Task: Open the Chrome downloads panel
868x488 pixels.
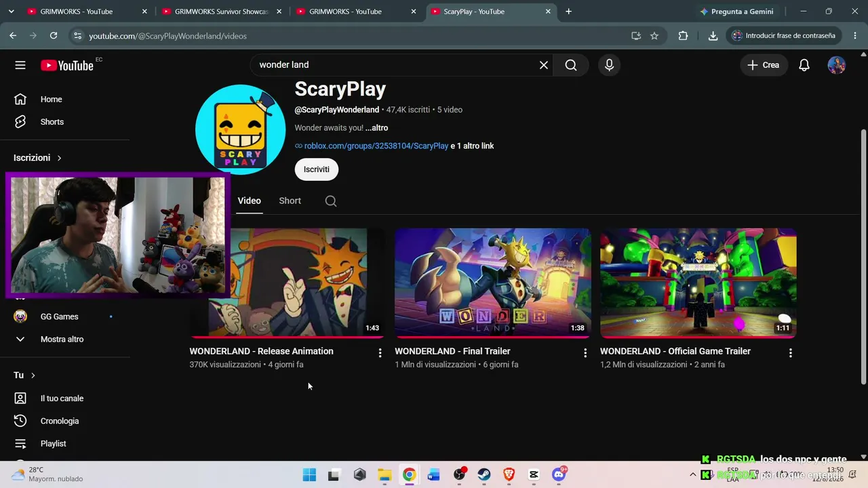Action: (x=713, y=36)
